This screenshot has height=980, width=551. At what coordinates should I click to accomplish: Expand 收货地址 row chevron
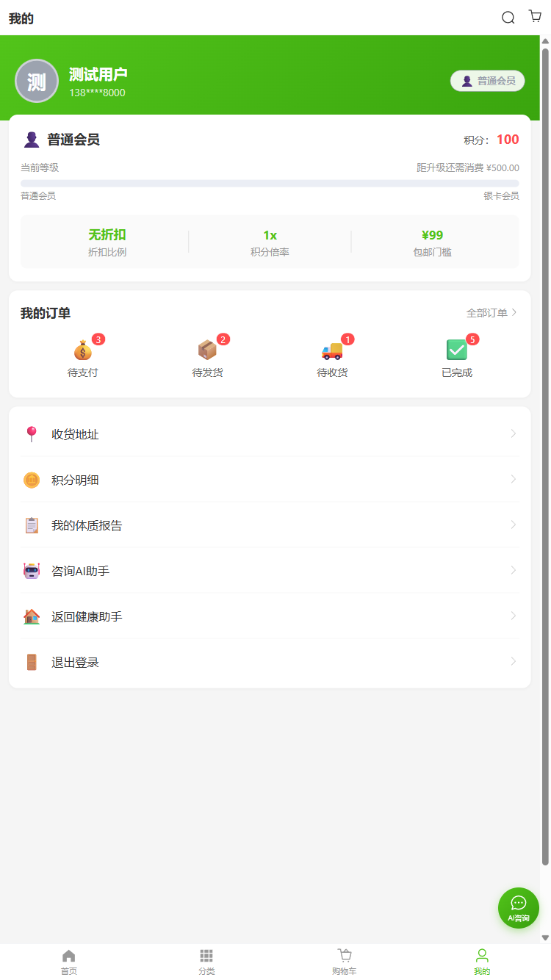[x=513, y=434]
